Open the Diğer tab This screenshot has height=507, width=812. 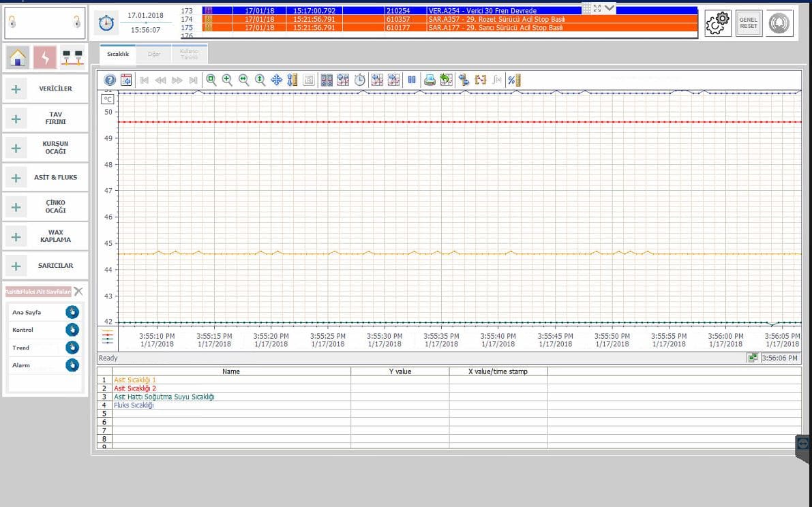(x=154, y=54)
